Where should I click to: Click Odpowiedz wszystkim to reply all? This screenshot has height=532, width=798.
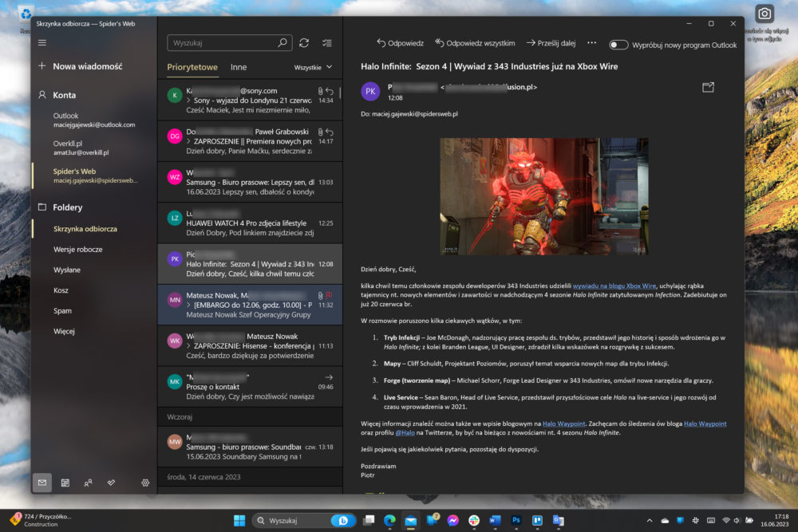[x=475, y=43]
